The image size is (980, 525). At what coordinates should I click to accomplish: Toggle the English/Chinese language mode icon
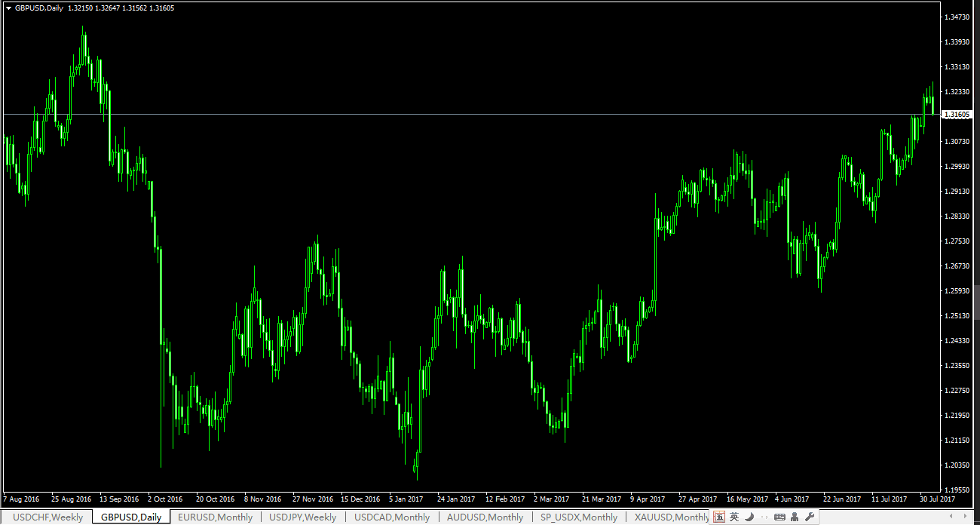[x=734, y=517]
